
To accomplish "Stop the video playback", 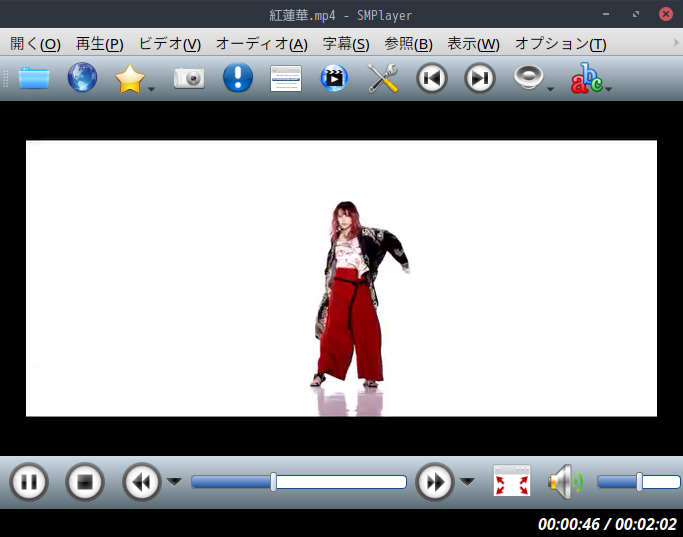I will [x=85, y=482].
